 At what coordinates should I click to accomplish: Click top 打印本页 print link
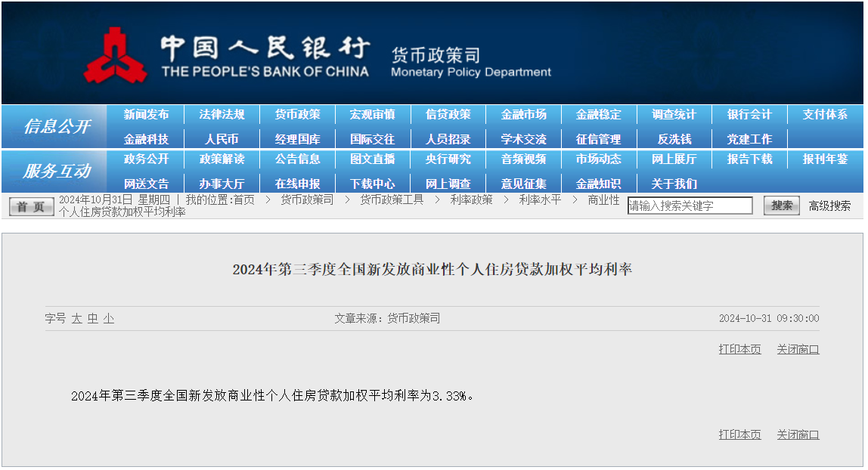coord(739,349)
